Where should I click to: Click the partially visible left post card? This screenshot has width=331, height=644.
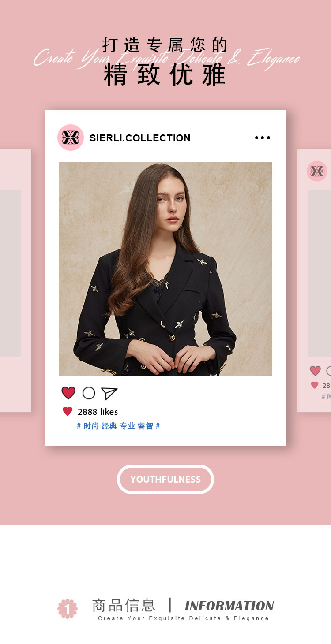[x=15, y=281]
